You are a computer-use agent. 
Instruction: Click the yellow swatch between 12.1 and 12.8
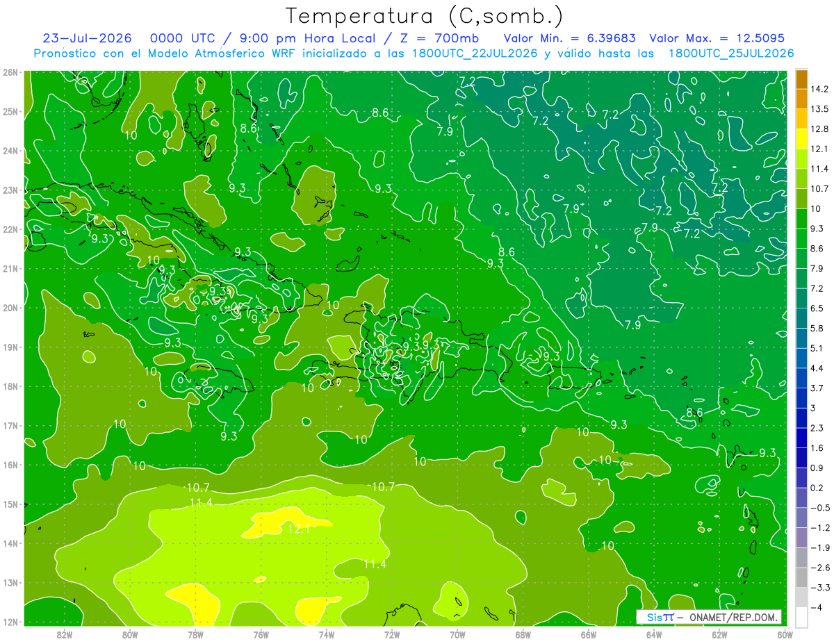click(801, 139)
